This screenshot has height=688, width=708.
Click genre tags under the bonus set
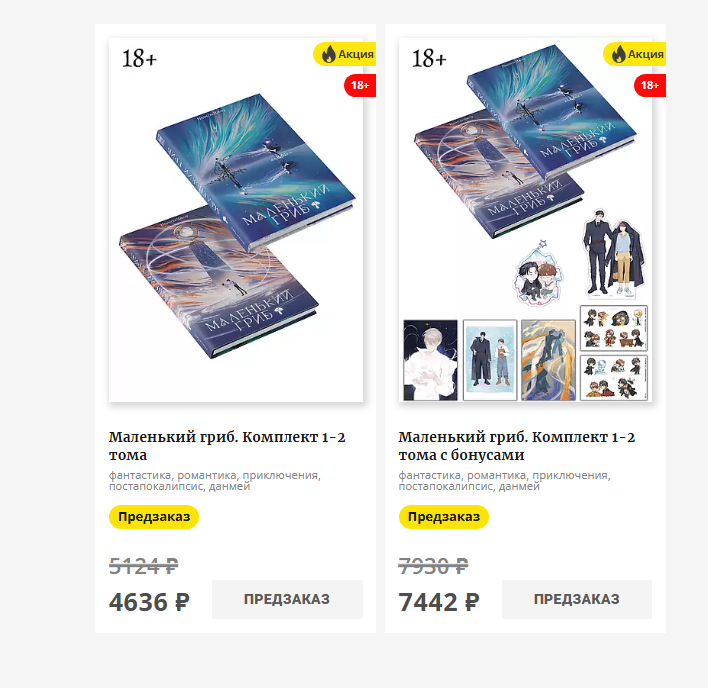[x=505, y=481]
